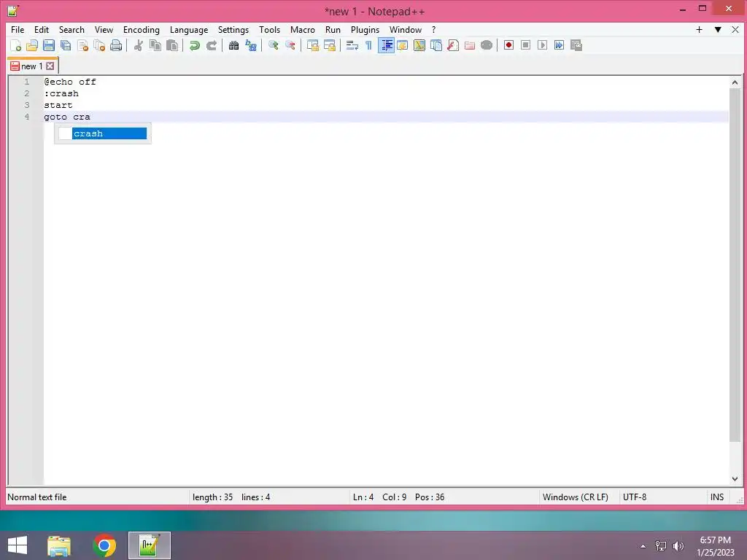Toggle synchronize vertical scrolling icon

click(x=312, y=46)
